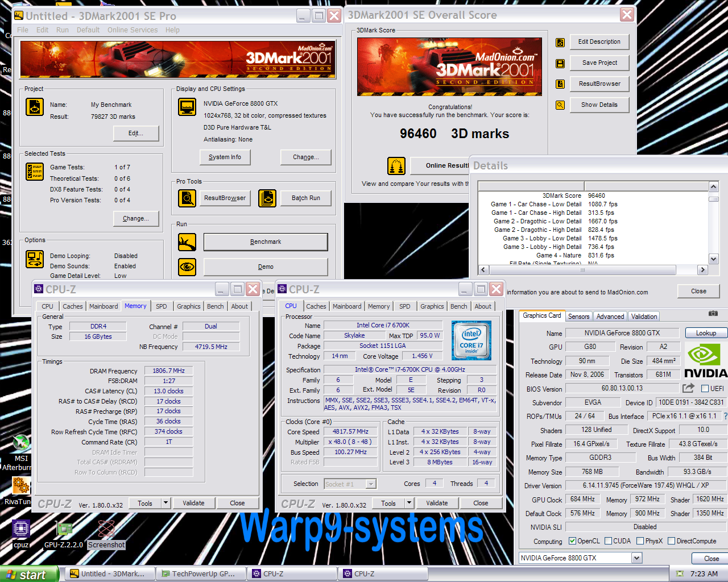
Task: Toggle the UEFI checkbox in GPU-Z
Action: coord(705,389)
